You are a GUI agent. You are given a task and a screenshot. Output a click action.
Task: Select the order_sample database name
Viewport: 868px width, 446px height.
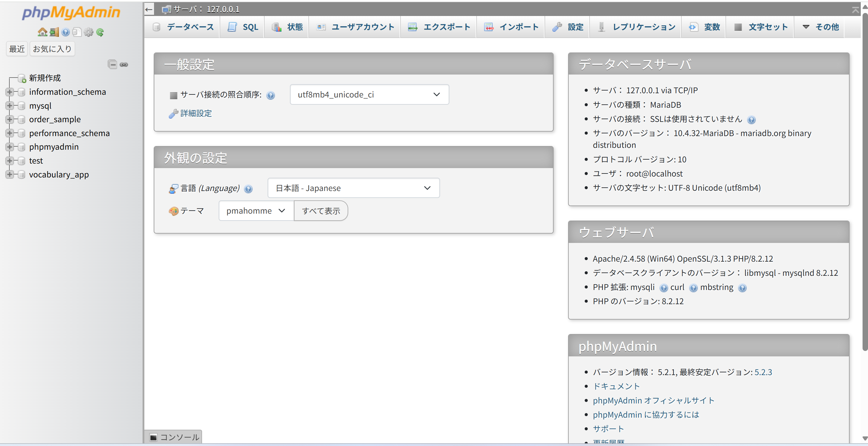tap(55, 119)
